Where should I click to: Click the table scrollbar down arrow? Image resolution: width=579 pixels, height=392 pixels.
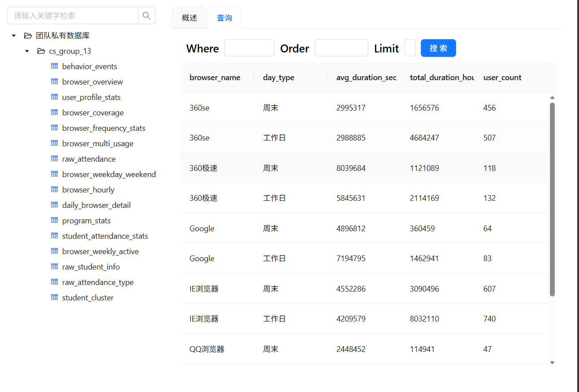pos(552,362)
